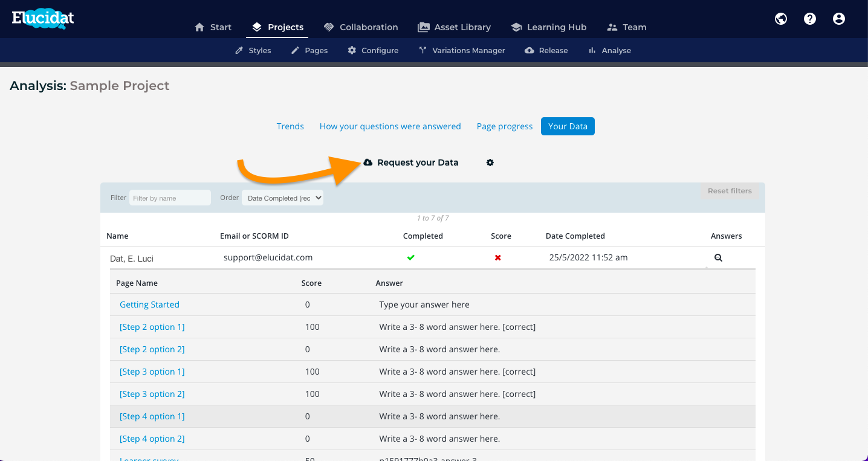
Task: Open the [Step 4 option 1] link
Action: pos(152,416)
